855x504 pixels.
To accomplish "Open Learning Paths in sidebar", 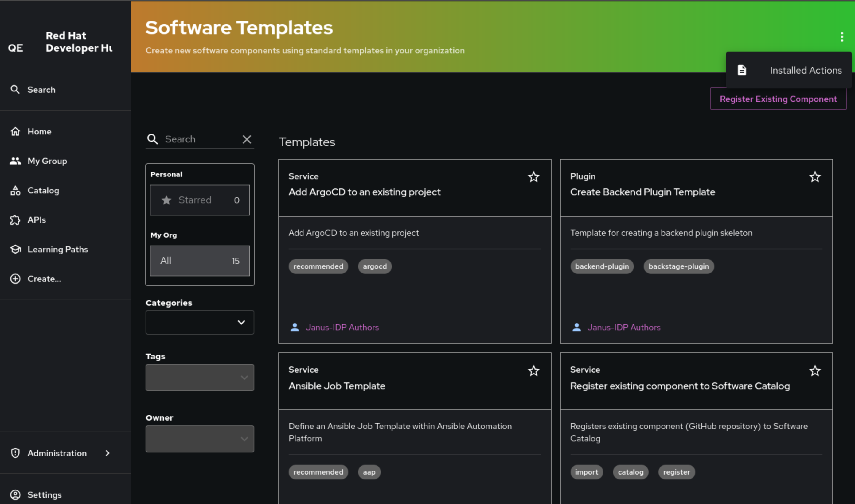I will point(57,249).
